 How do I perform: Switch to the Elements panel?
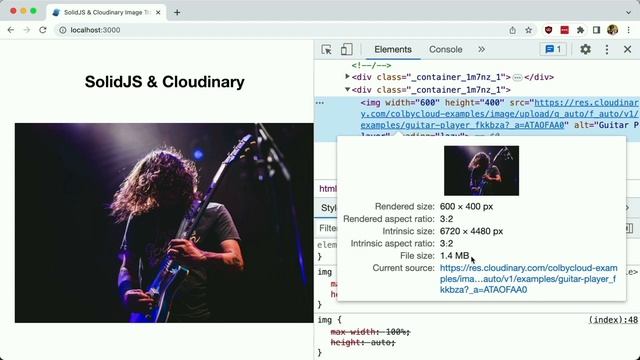point(393,49)
